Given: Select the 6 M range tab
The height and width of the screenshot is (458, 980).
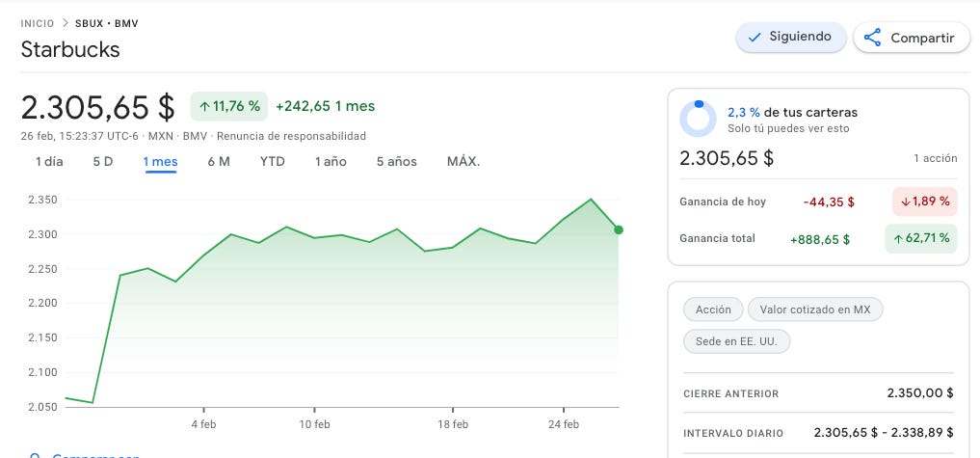Looking at the screenshot, I should tap(219, 161).
